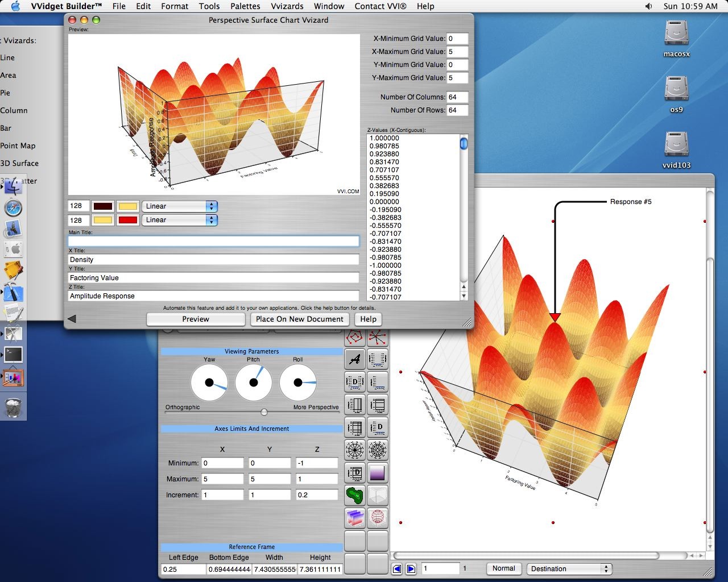The image size is (728, 582).
Task: Open the os9 drive on desktop
Action: (676, 95)
